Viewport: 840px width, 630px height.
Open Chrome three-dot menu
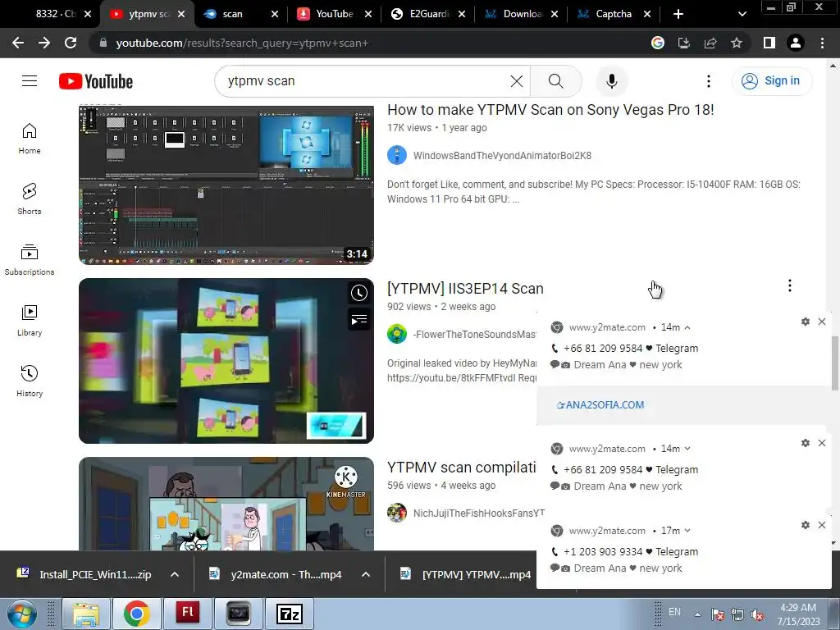[x=822, y=43]
